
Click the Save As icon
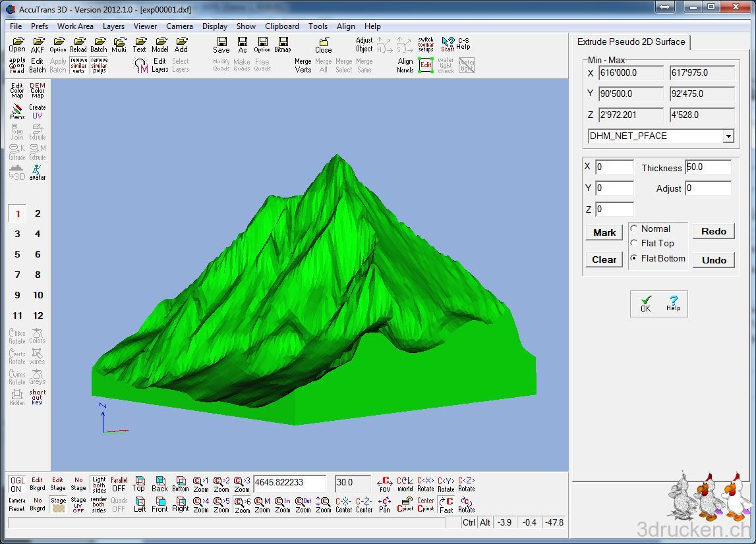coord(242,45)
